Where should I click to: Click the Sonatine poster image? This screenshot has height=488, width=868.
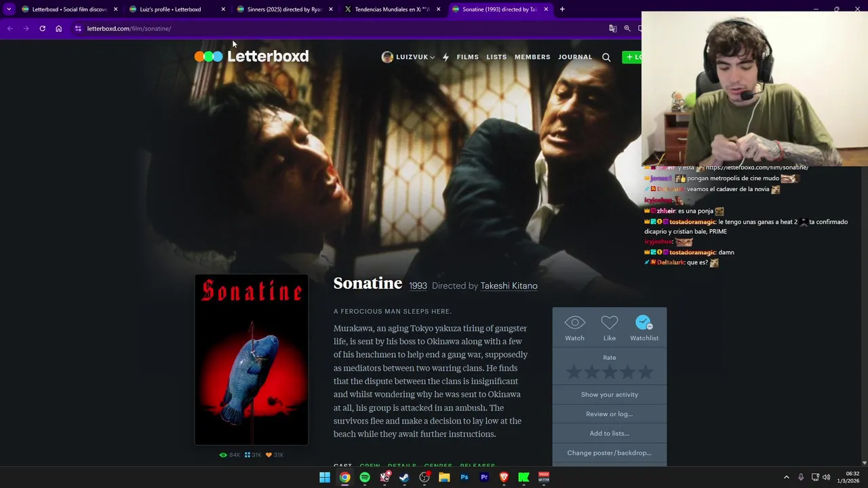click(x=252, y=359)
